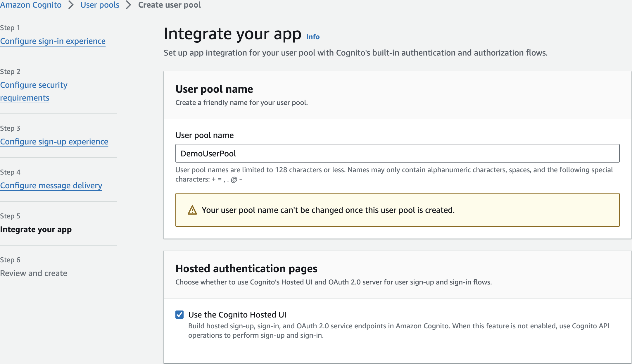
Task: Open User pools breadcrumb link
Action: tap(100, 5)
